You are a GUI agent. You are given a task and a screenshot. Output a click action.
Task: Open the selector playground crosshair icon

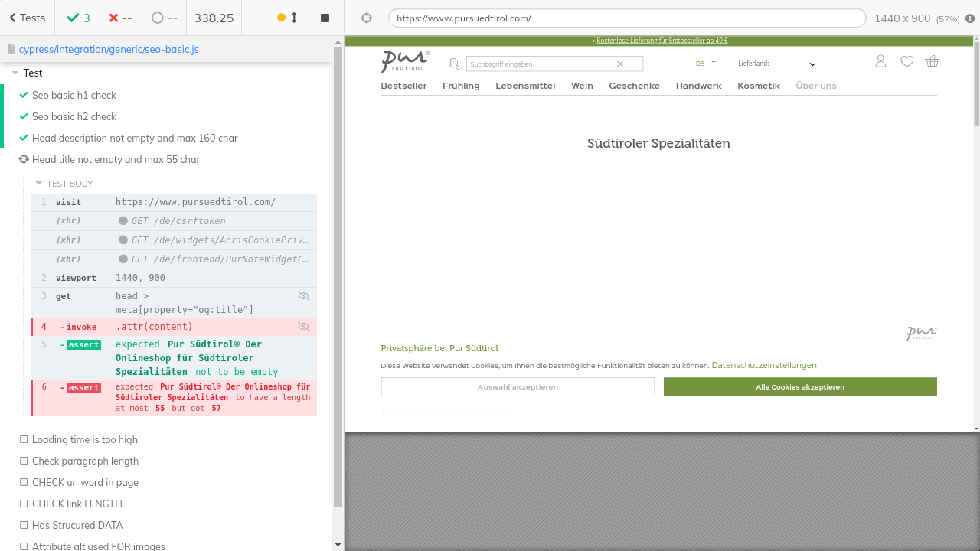[x=366, y=18]
